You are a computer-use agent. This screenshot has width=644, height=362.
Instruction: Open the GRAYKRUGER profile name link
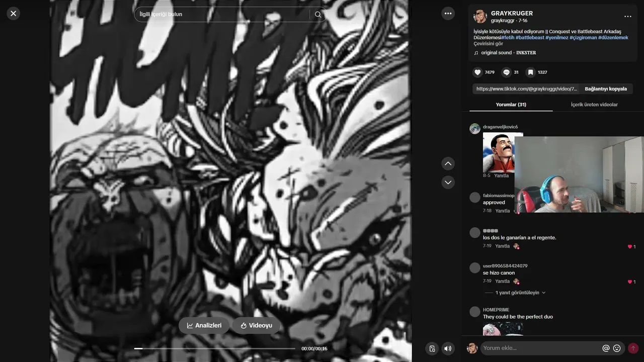click(512, 14)
